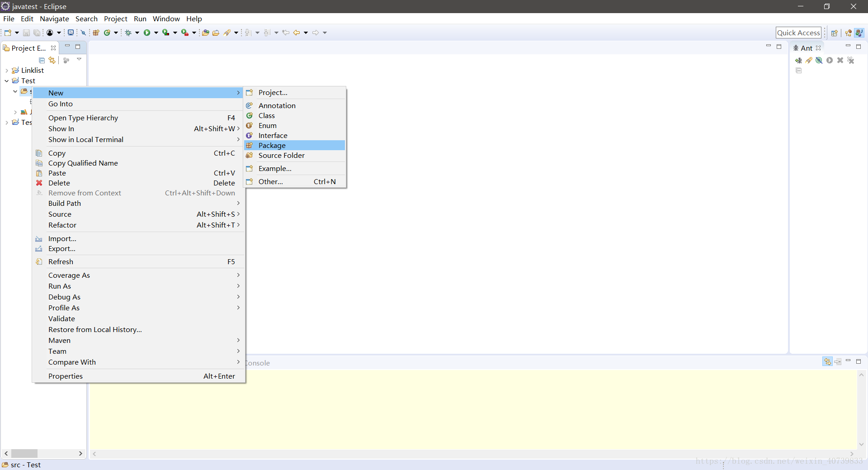Click the New wizard toolbar icon
The image size is (868, 470).
tap(8, 33)
